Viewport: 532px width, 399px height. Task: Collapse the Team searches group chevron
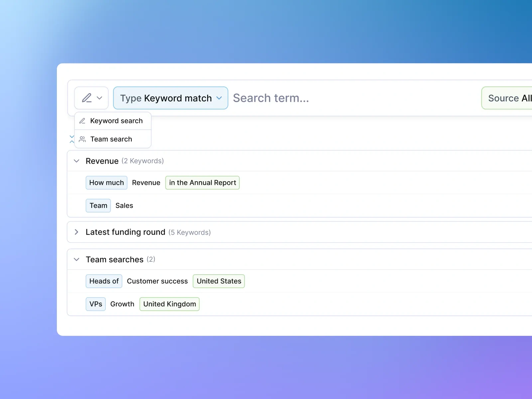click(x=76, y=259)
